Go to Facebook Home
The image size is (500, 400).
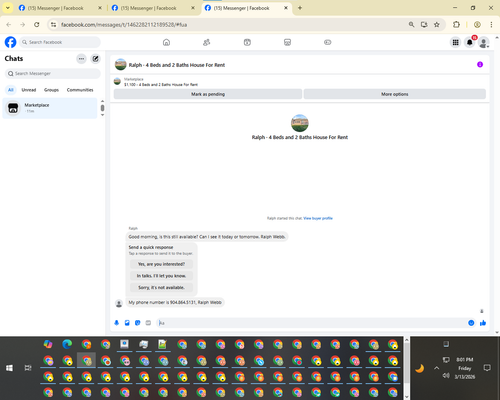click(x=166, y=42)
